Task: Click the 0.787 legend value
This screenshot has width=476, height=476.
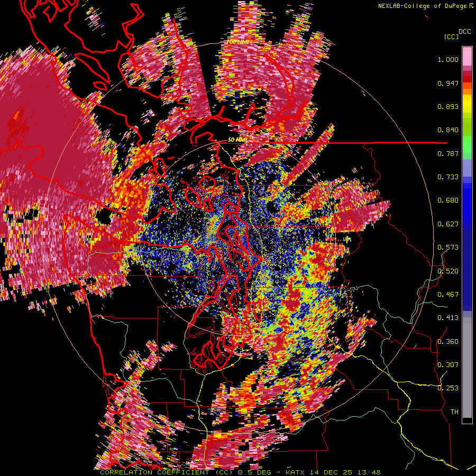Action: click(x=448, y=153)
